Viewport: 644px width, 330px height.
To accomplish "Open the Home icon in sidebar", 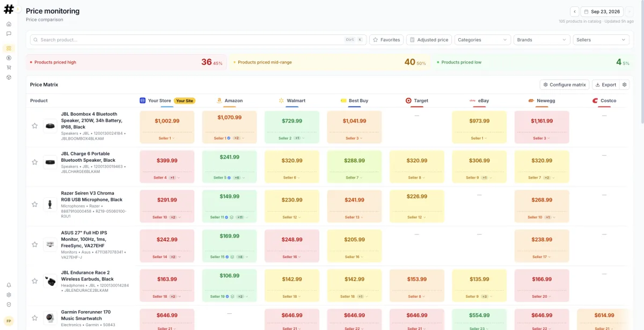I will pos(9,24).
